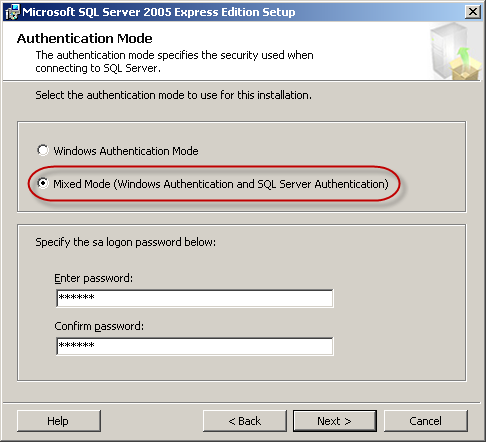Image resolution: width=486 pixels, height=442 pixels.
Task: Click the Windows Authentication Mode label text
Action: (126, 151)
